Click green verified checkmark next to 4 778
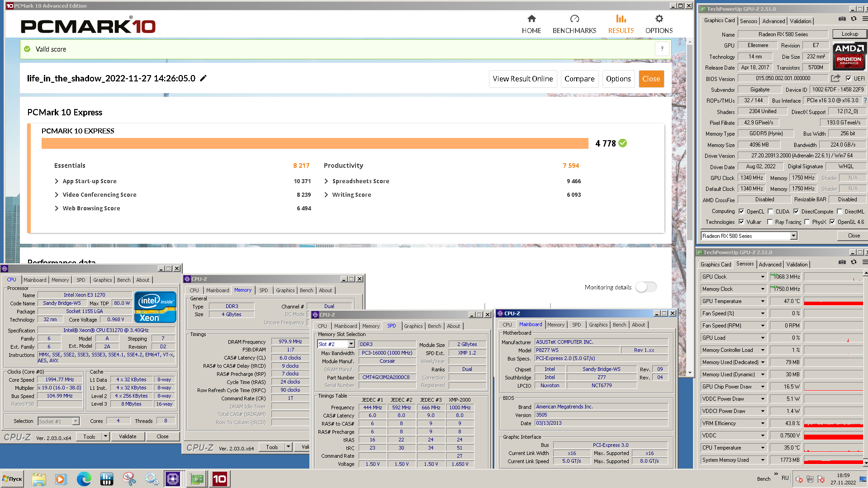This screenshot has width=868, height=488. tap(623, 143)
